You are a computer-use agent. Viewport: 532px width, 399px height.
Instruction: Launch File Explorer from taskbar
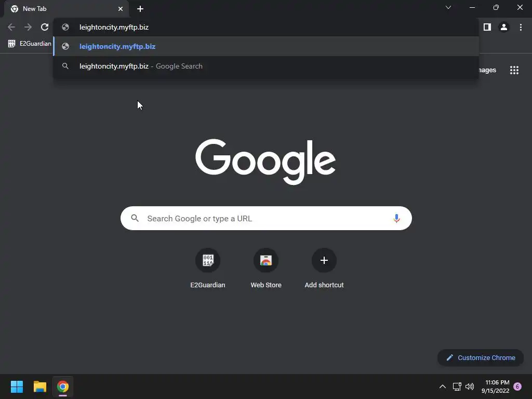coord(39,387)
